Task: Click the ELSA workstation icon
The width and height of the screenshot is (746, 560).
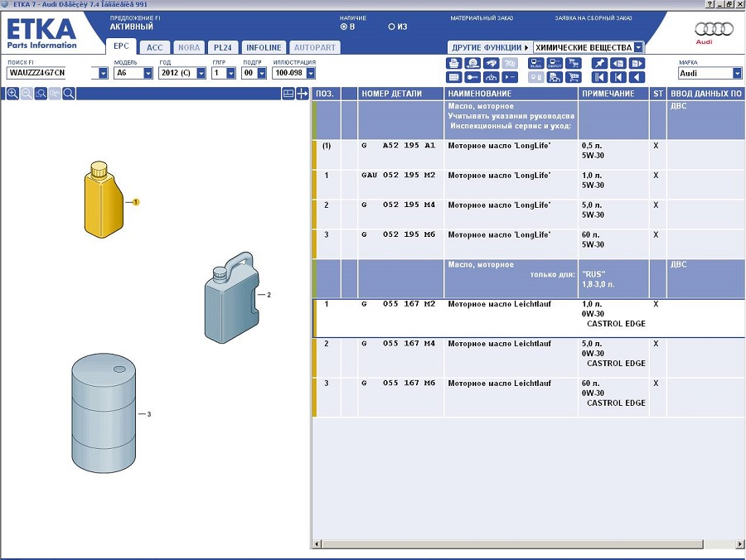Action: pos(536,63)
